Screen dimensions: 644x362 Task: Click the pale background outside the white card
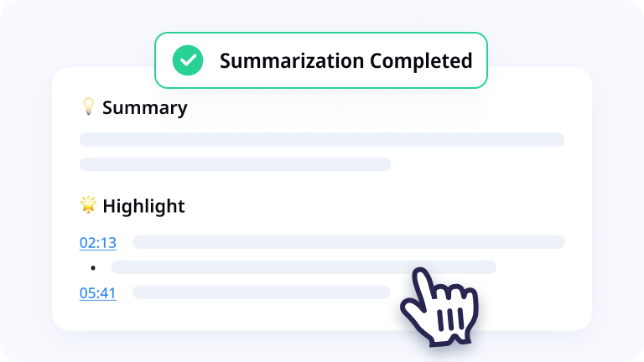(24, 184)
